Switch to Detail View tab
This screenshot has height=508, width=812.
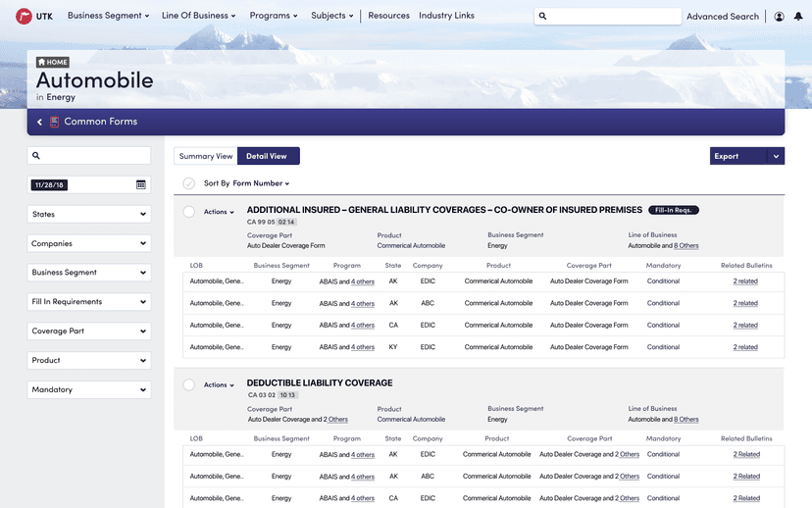[269, 156]
